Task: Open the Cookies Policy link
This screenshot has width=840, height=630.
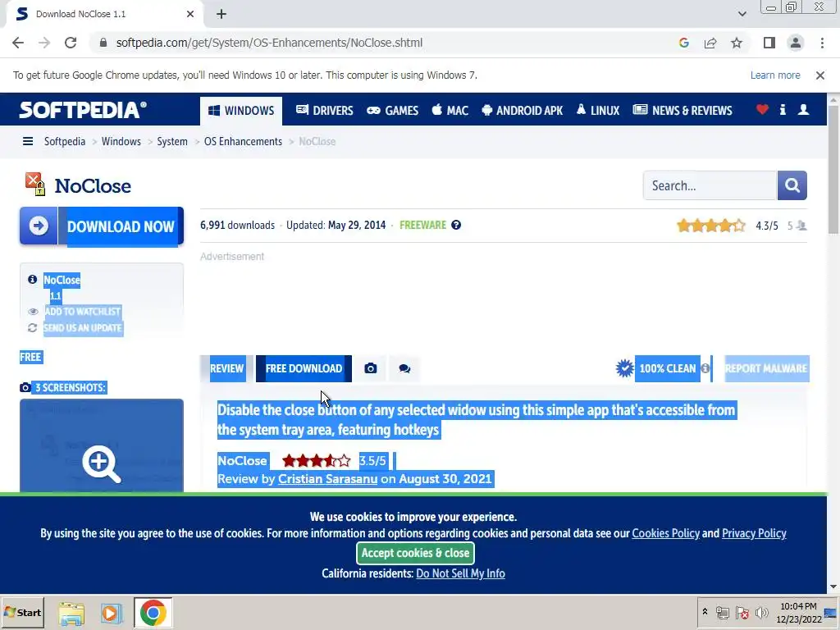Action: click(665, 533)
